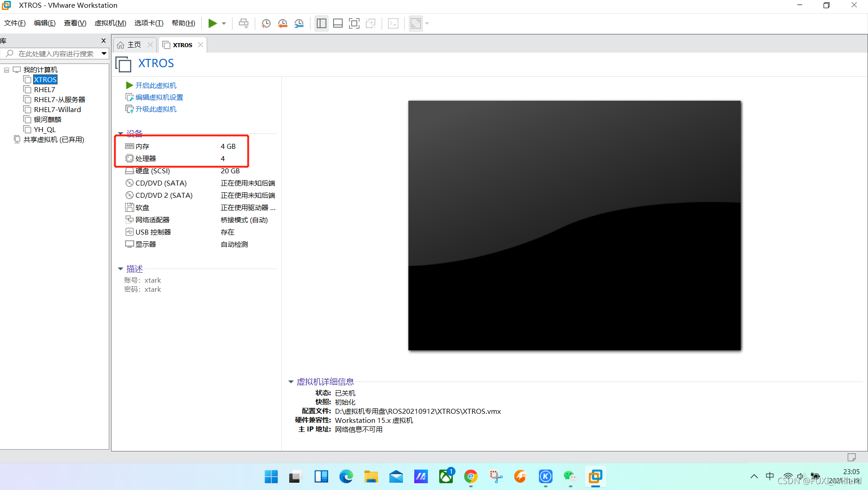868x490 pixels.
Task: Select RHEL7-从服务器 in the library
Action: (59, 99)
